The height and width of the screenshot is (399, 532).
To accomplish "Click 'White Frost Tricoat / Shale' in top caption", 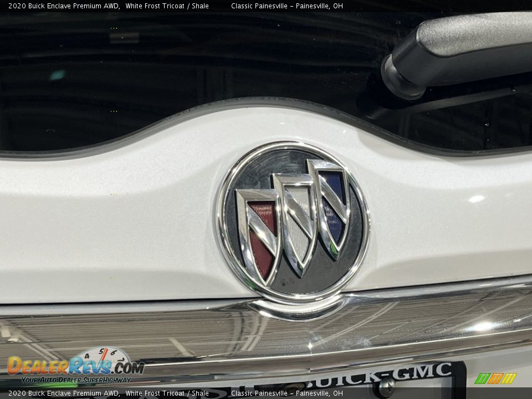I will point(167,6).
